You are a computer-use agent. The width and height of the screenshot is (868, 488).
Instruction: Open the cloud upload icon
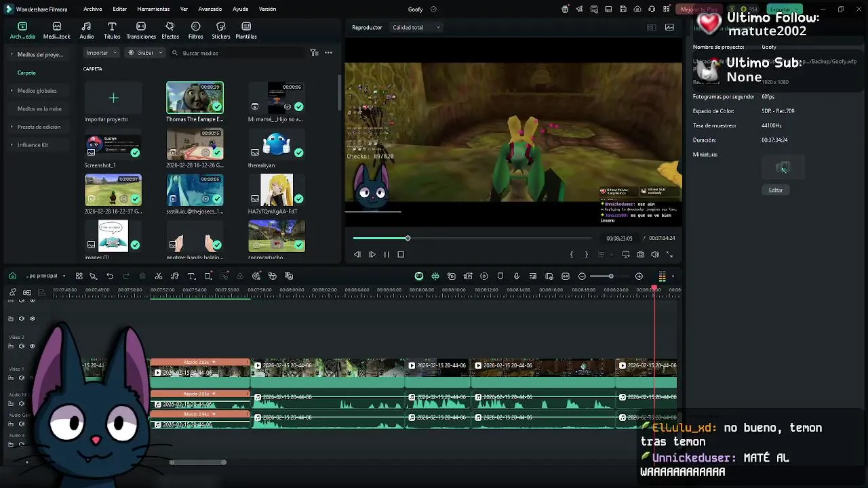pyautogui.click(x=637, y=9)
